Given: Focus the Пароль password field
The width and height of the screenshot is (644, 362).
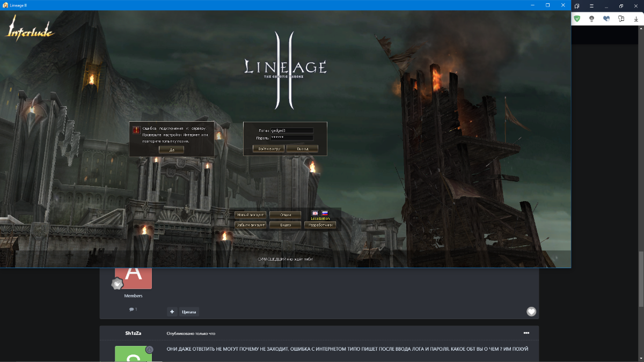Looking at the screenshot, I should click(x=292, y=138).
